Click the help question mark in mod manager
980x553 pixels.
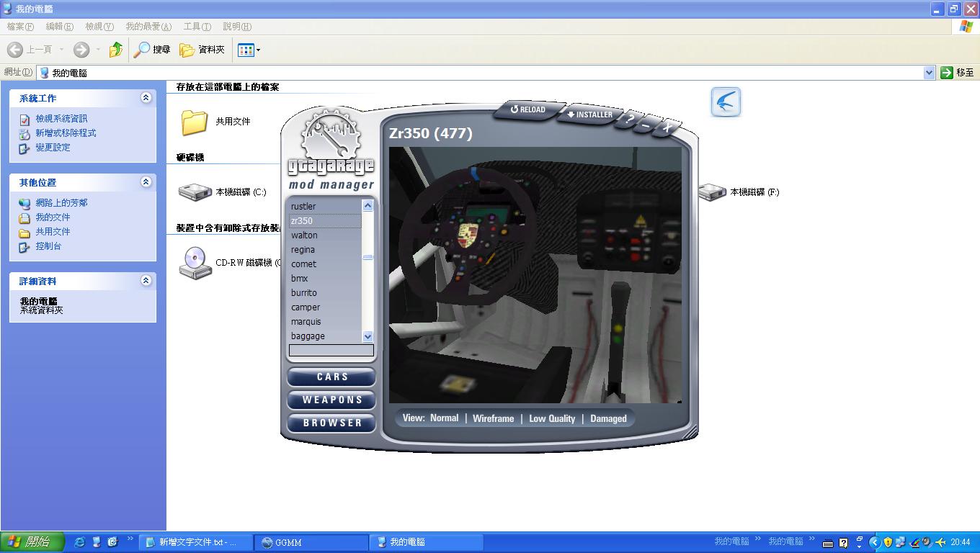[630, 120]
